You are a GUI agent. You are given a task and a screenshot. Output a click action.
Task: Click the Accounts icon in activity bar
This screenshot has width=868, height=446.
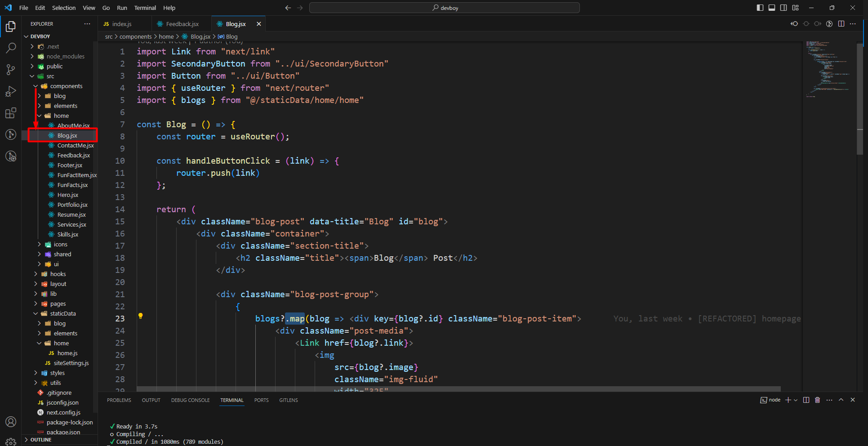(11, 422)
